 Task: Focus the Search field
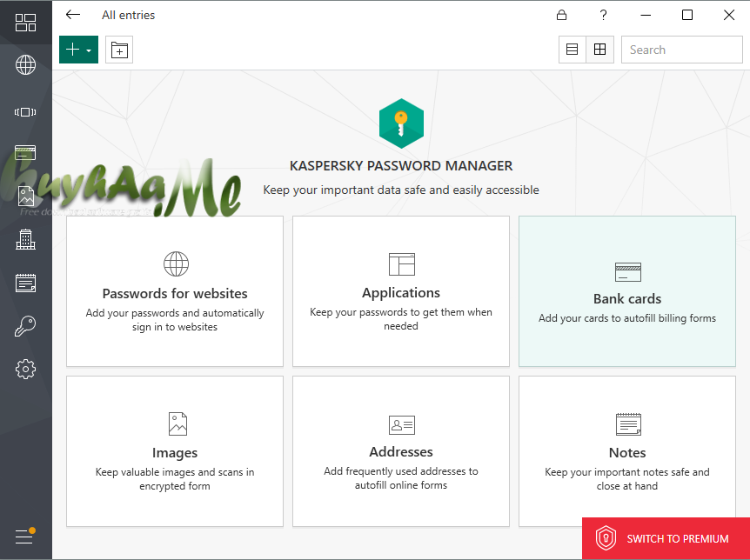681,50
